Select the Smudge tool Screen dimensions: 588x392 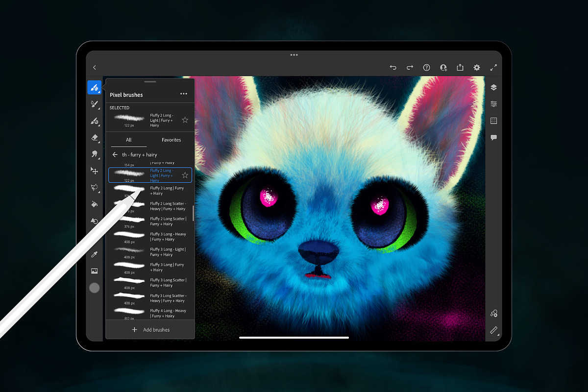[x=95, y=154]
